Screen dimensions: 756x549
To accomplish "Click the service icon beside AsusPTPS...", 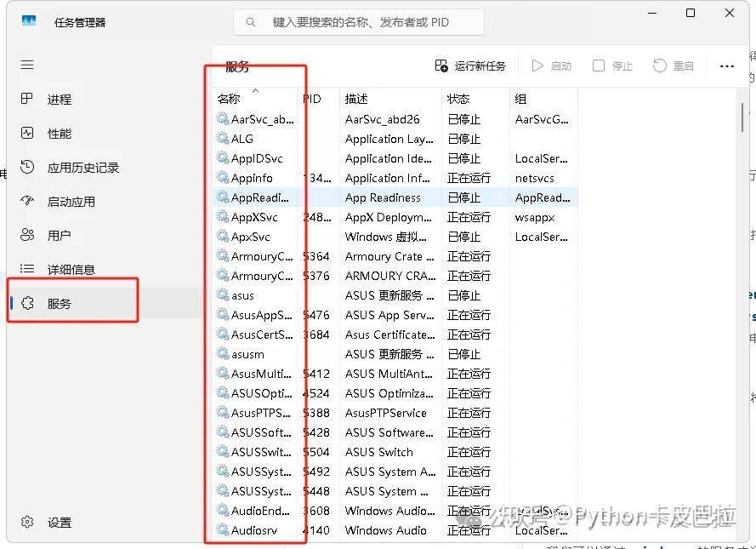I will pos(223,413).
